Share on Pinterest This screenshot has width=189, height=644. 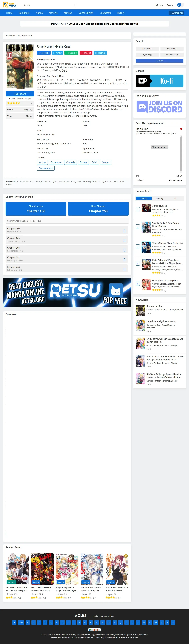86,53
